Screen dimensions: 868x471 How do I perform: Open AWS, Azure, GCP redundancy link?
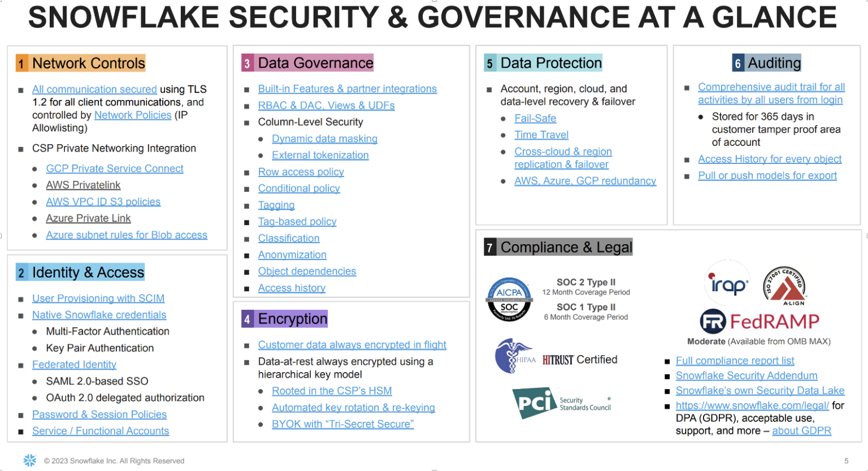point(585,181)
